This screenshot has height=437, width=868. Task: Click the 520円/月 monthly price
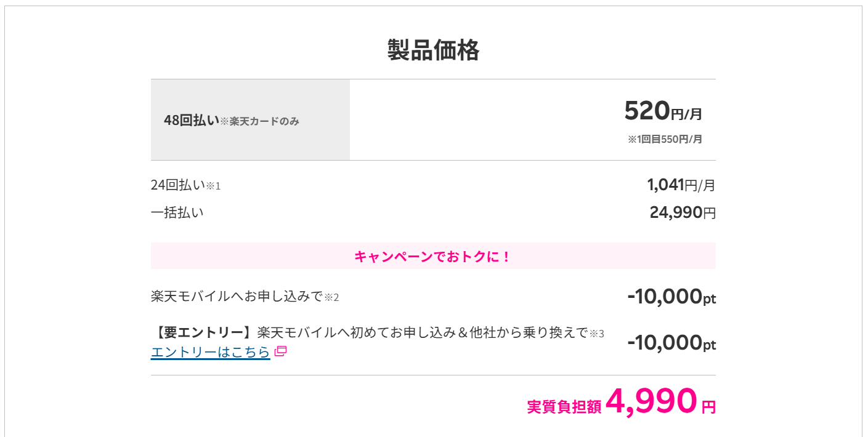click(663, 111)
